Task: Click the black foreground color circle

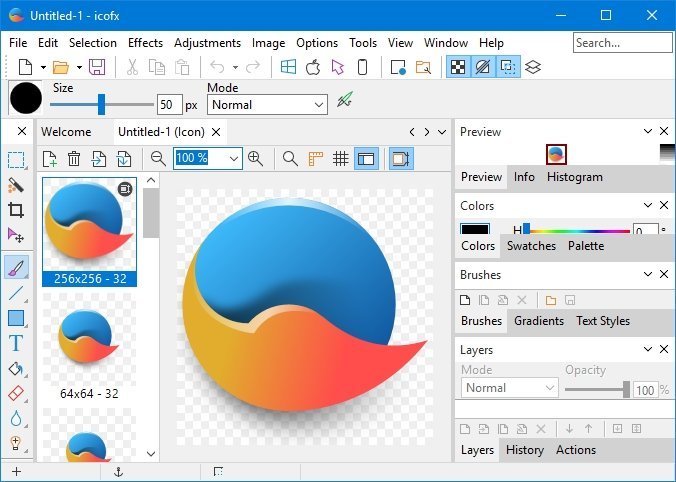Action: coord(26,98)
